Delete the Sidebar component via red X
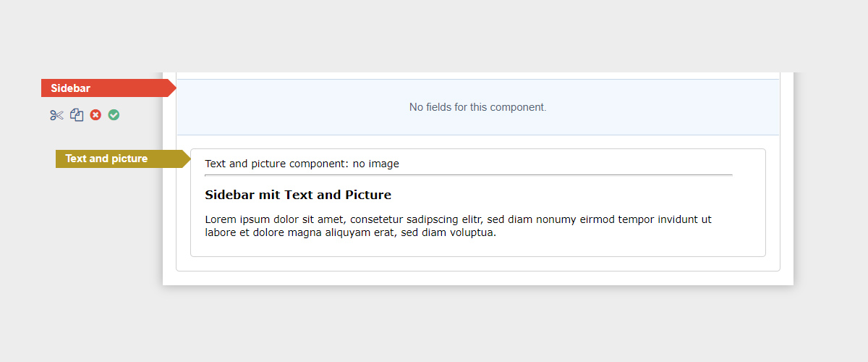The height and width of the screenshot is (362, 868). click(95, 115)
